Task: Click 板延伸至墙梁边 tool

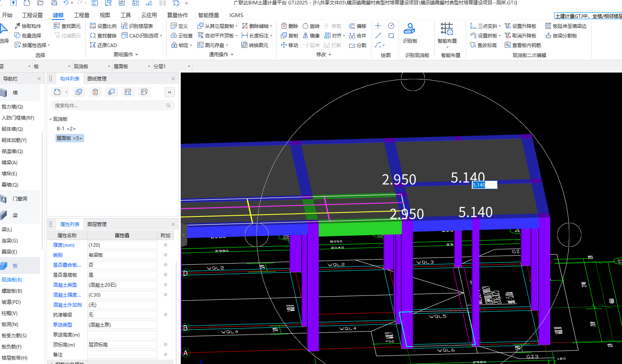Action: coord(566,26)
